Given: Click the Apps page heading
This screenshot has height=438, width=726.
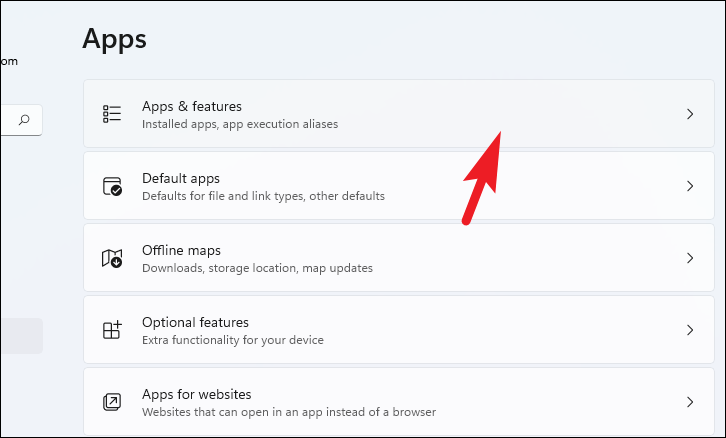Looking at the screenshot, I should point(114,39).
